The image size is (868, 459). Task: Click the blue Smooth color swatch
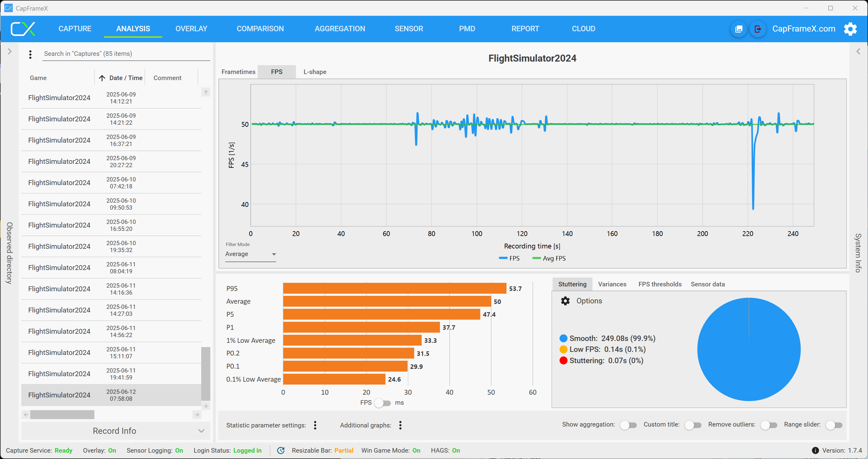click(563, 339)
